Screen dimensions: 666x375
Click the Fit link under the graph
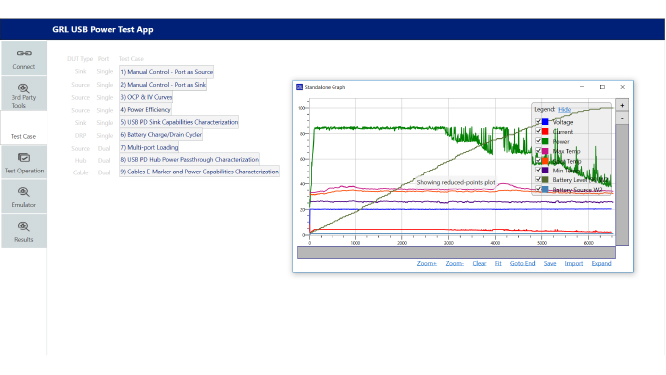[x=498, y=263]
